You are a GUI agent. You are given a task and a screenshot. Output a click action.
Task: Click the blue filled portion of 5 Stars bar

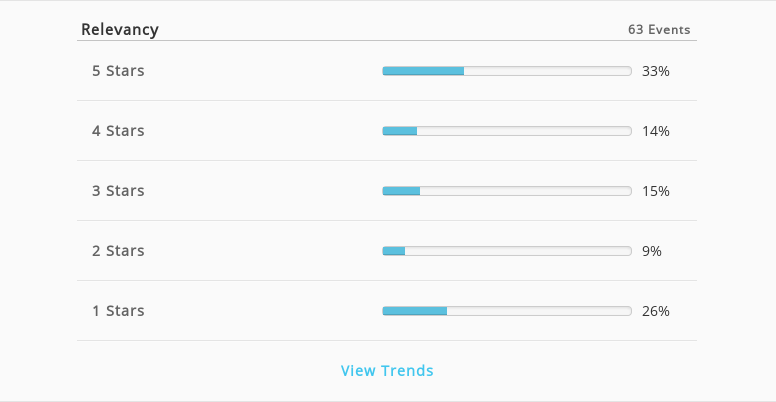point(423,71)
